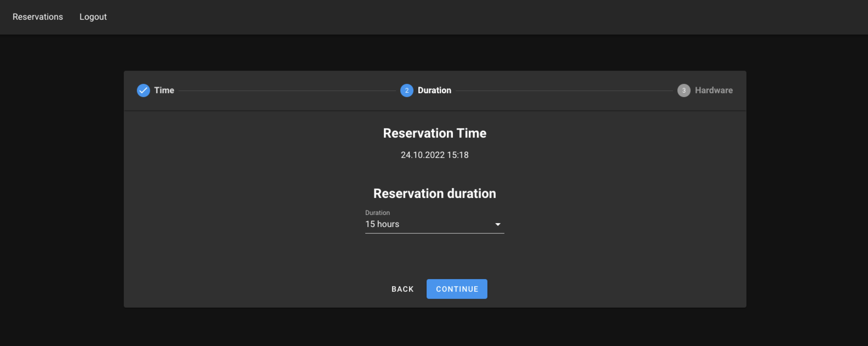The height and width of the screenshot is (346, 868).
Task: Select the Duration step number icon
Action: 407,90
